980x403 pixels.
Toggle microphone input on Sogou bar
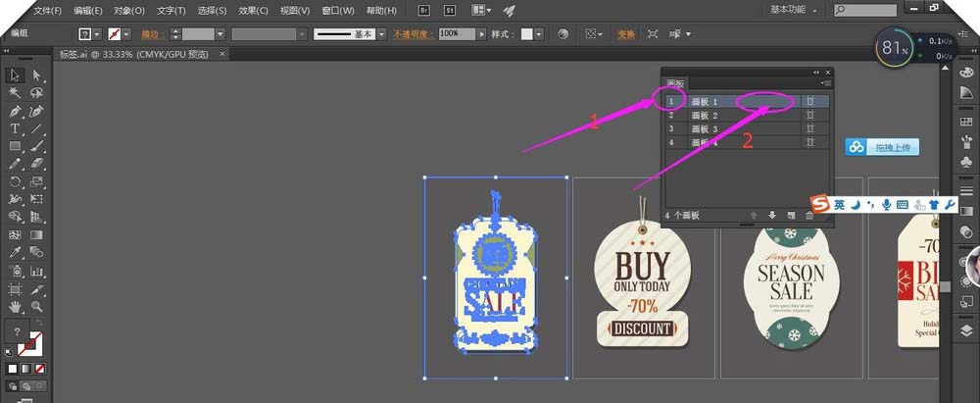coord(886,204)
